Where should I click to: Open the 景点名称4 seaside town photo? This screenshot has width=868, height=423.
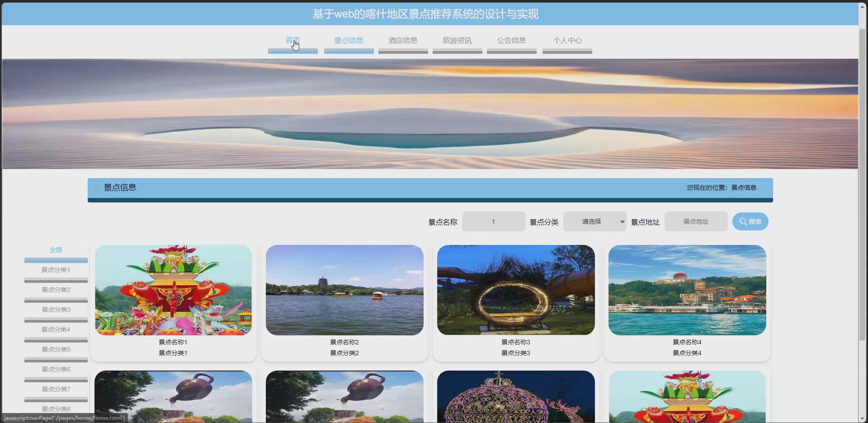(x=687, y=290)
